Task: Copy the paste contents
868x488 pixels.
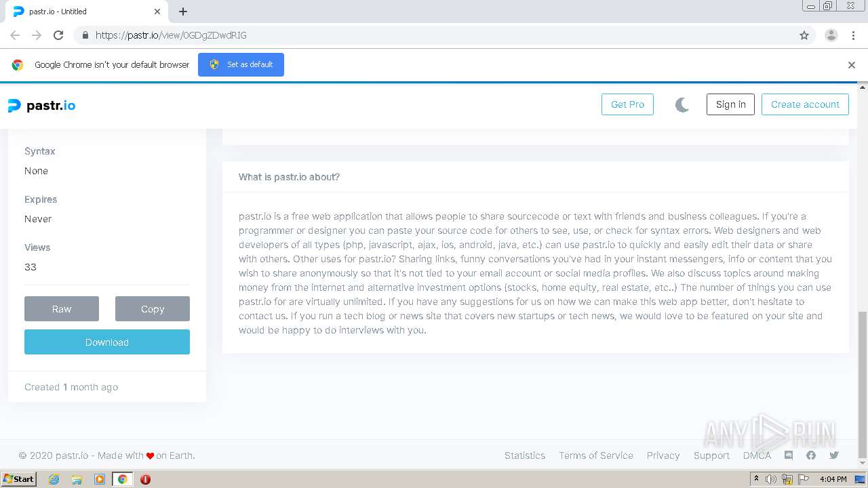Action: pos(153,308)
